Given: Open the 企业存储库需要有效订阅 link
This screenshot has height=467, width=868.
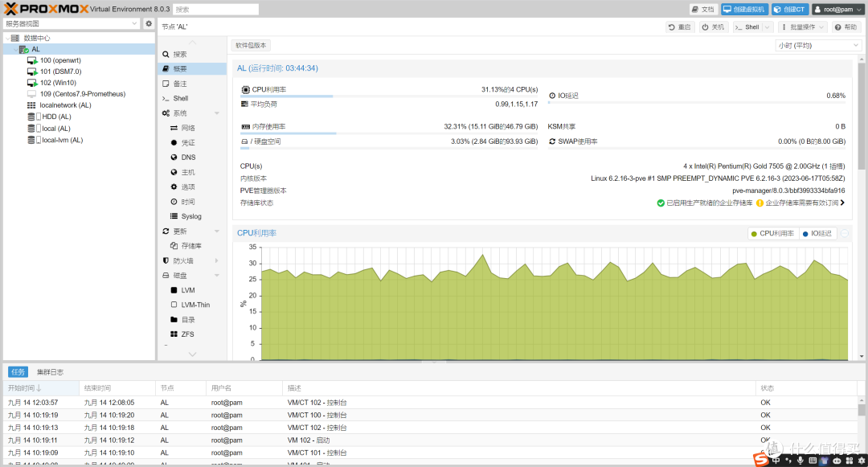Looking at the screenshot, I should coord(804,203).
